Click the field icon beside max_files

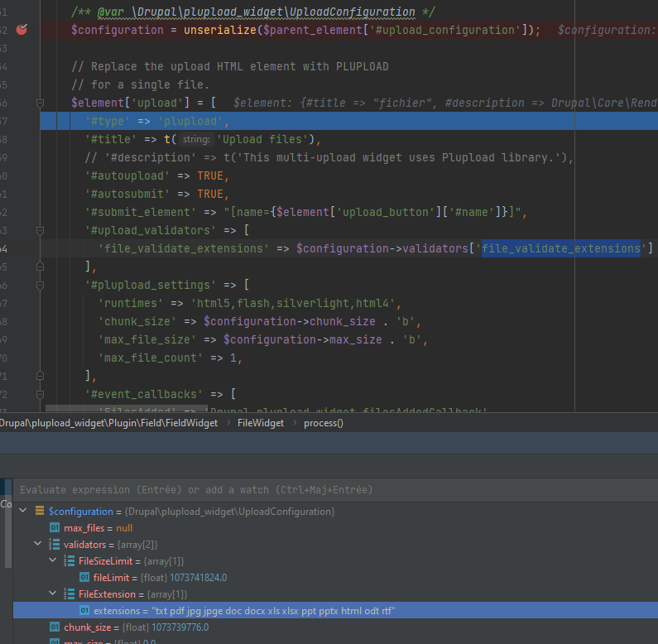point(55,528)
